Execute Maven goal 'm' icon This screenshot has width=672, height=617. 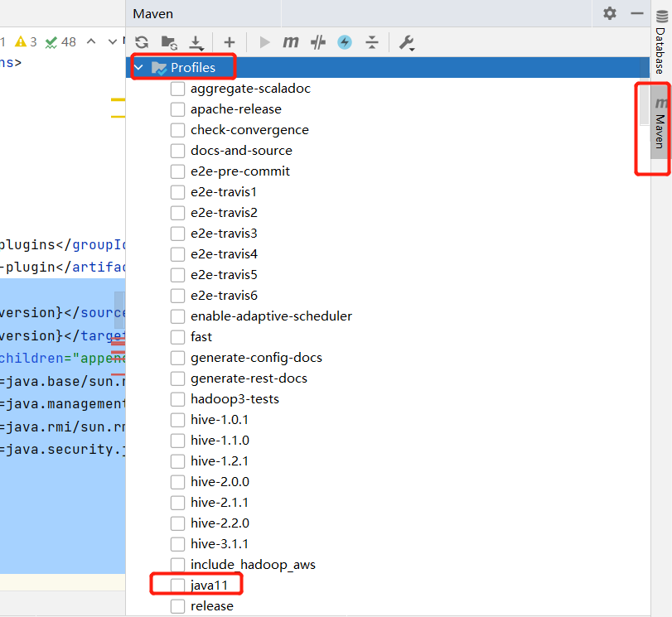pyautogui.click(x=291, y=42)
